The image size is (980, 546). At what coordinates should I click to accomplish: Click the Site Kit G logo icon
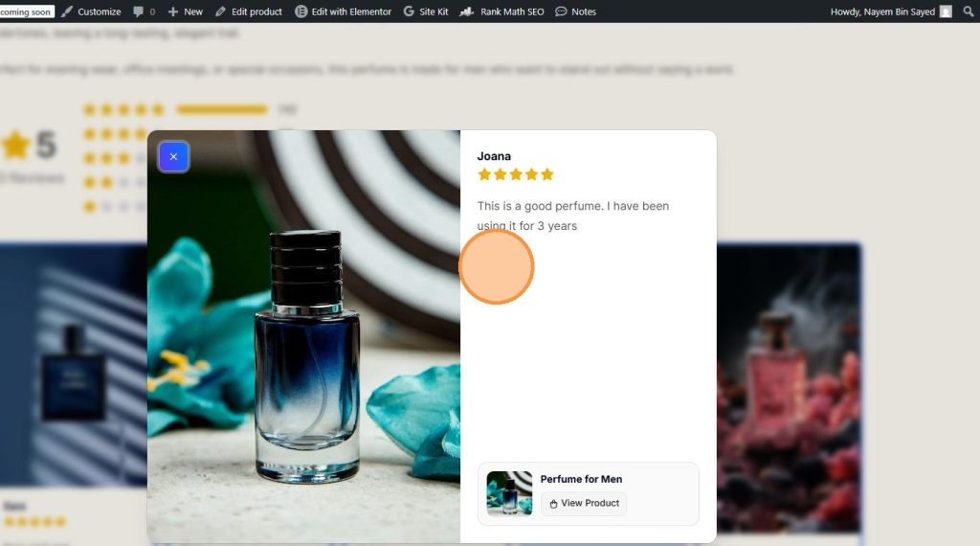tap(409, 11)
